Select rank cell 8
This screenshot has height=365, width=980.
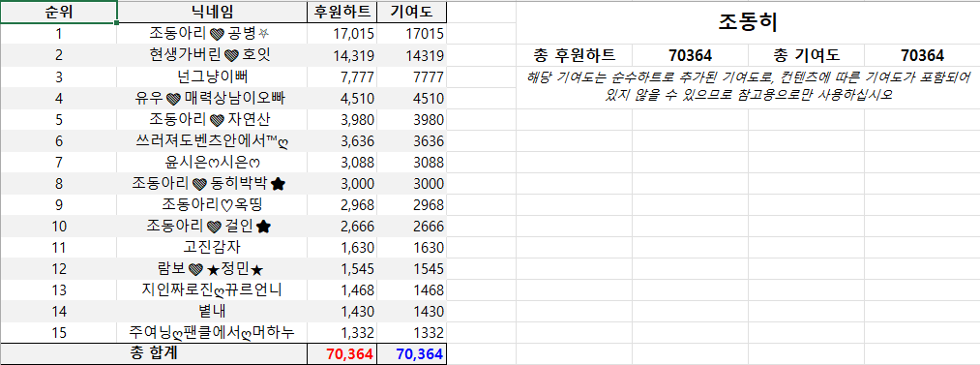pyautogui.click(x=59, y=183)
